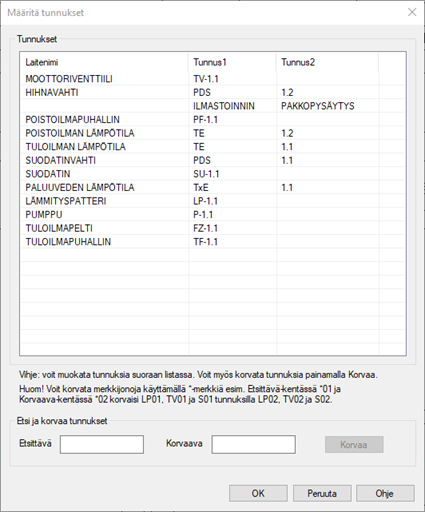Focus the Korvaava replacement field
This screenshot has height=512, width=425.
(x=253, y=444)
